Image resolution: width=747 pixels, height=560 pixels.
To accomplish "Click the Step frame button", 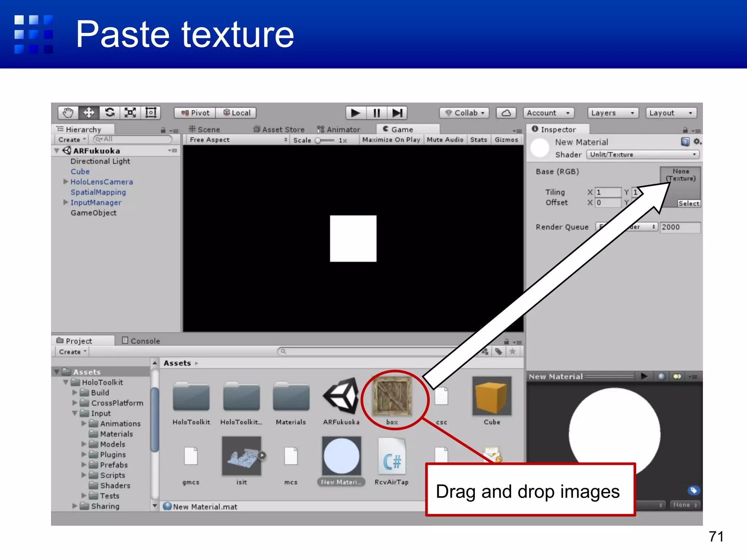I will tap(397, 113).
